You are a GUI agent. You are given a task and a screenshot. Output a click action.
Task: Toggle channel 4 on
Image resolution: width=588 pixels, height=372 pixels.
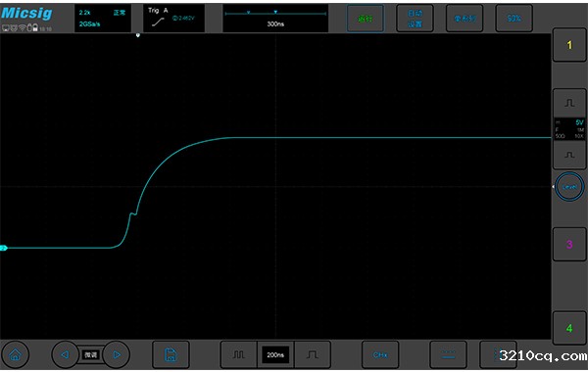[569, 328]
